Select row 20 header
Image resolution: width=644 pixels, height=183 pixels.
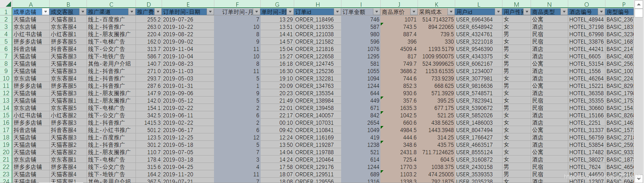(x=6, y=152)
